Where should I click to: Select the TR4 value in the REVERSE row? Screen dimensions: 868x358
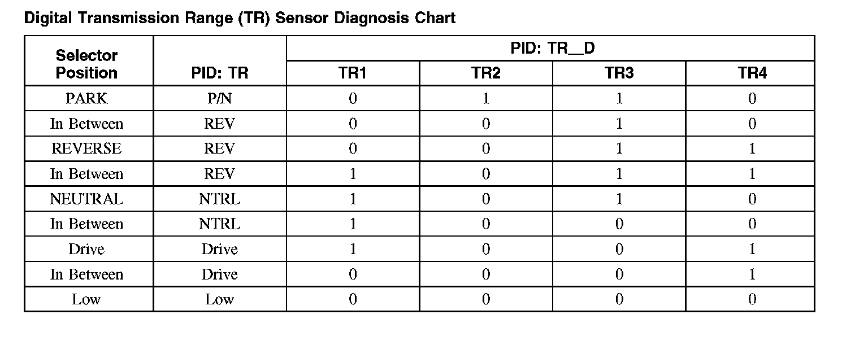coord(752,149)
